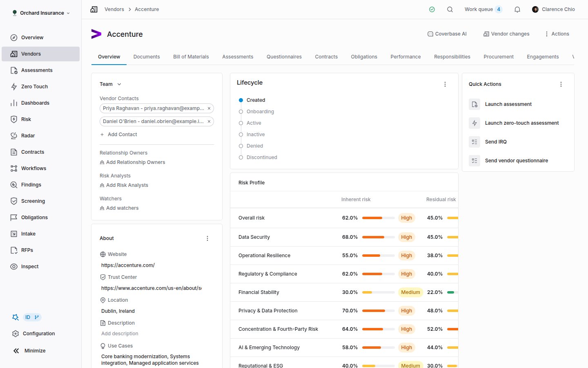Select the Discontinued lifecycle stage
The image size is (588, 368).
coord(258,157)
